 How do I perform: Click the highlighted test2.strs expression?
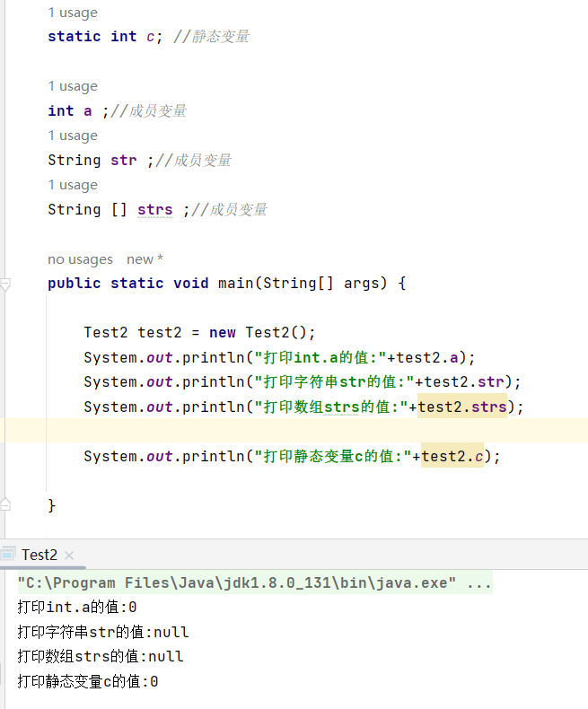tap(461, 407)
